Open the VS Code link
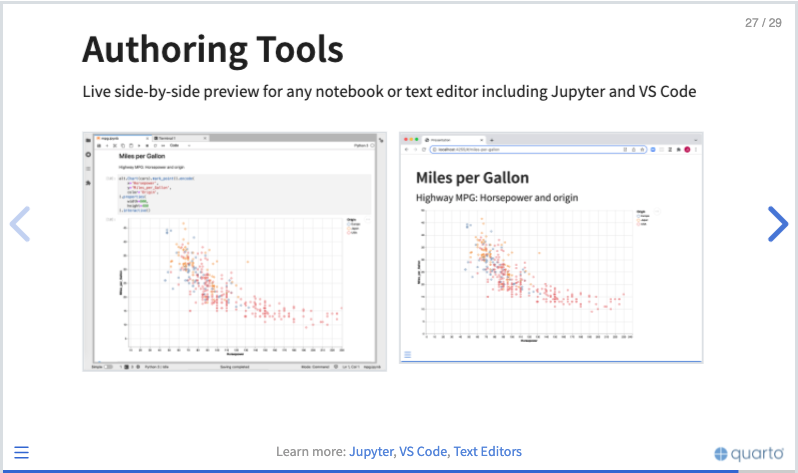Viewport: 798px width, 473px height. click(423, 452)
